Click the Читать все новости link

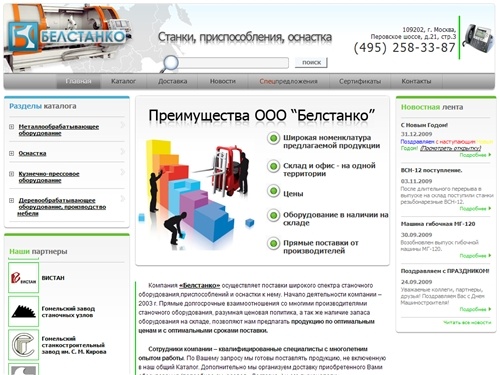coord(467,322)
